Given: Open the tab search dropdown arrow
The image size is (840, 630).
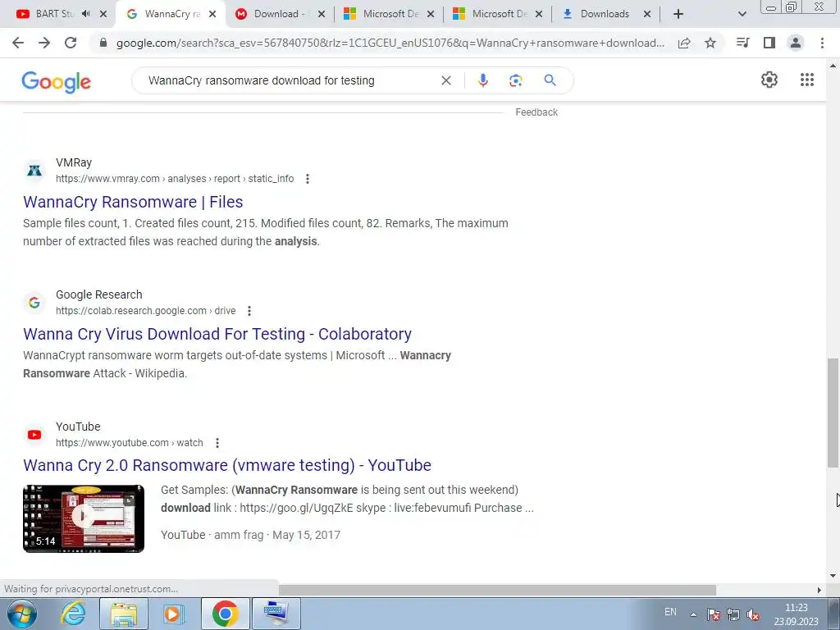Looking at the screenshot, I should click(x=742, y=14).
